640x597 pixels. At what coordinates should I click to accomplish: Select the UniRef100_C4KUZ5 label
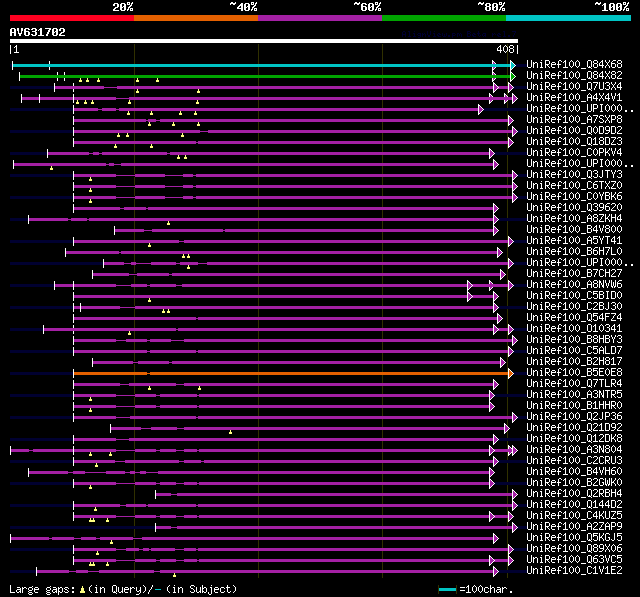pos(574,516)
